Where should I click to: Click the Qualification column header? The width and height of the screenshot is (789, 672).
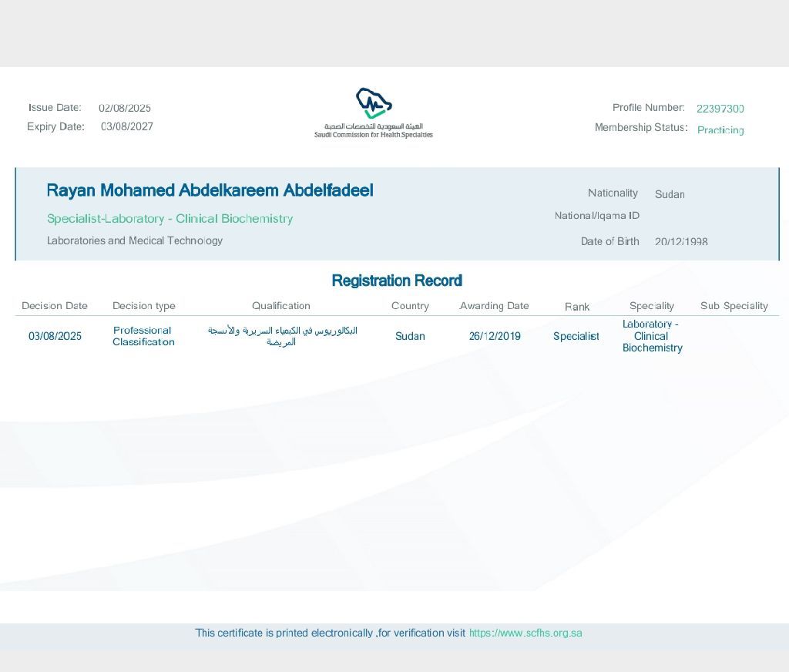point(281,306)
